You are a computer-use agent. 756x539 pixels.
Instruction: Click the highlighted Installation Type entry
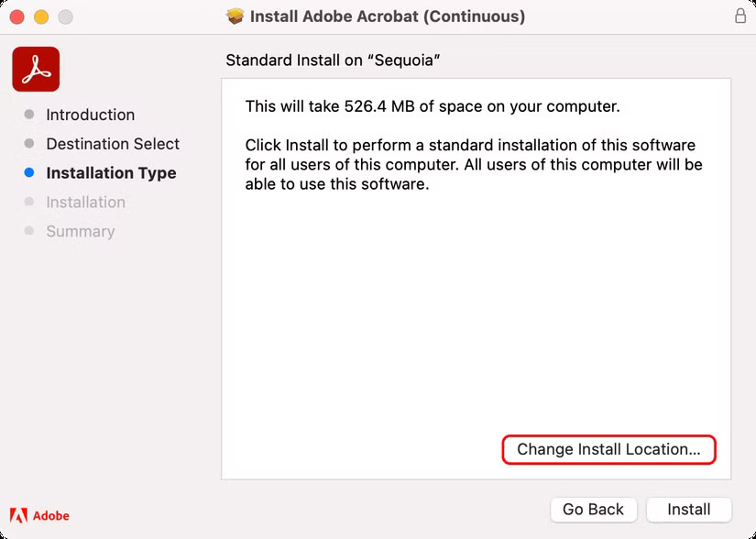point(111,172)
